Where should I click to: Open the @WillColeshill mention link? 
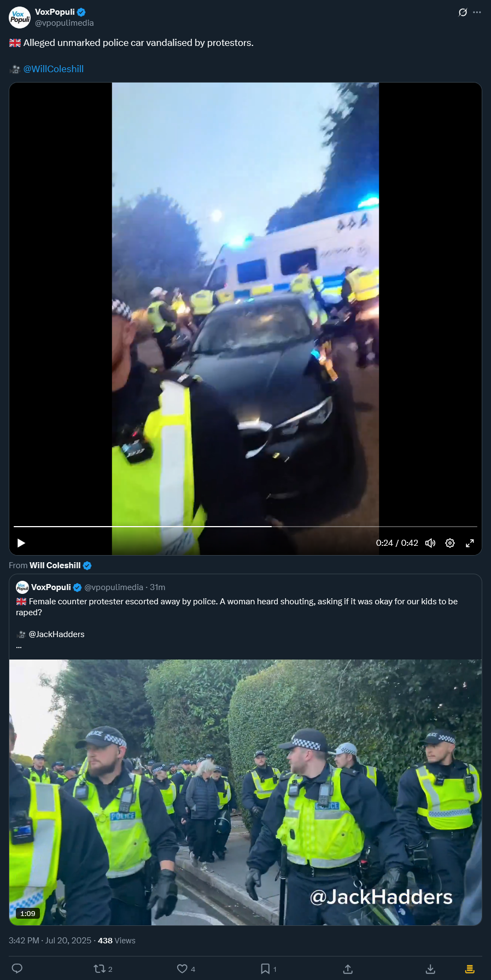coord(54,69)
